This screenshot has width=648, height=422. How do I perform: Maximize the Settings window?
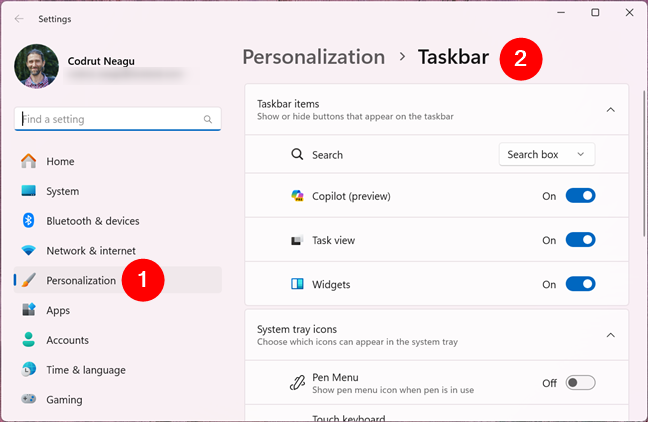[x=595, y=12]
